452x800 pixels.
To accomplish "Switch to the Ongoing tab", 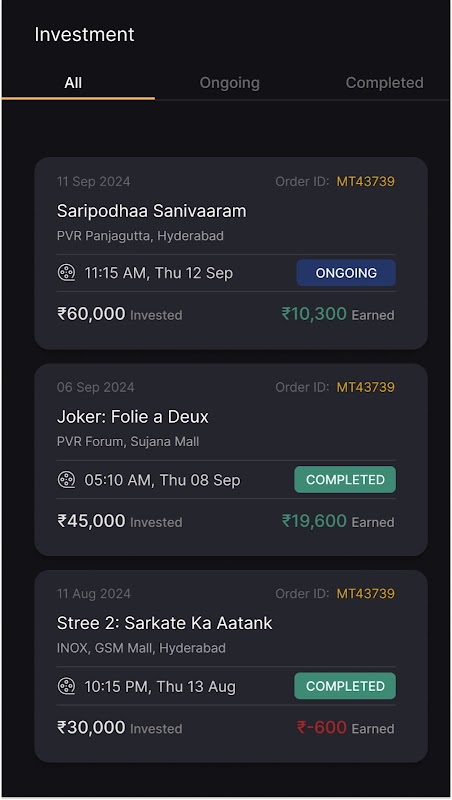I will point(230,83).
